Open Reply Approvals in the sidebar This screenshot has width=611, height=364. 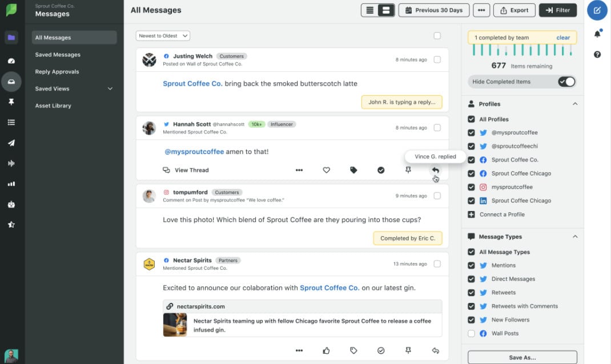click(x=57, y=72)
